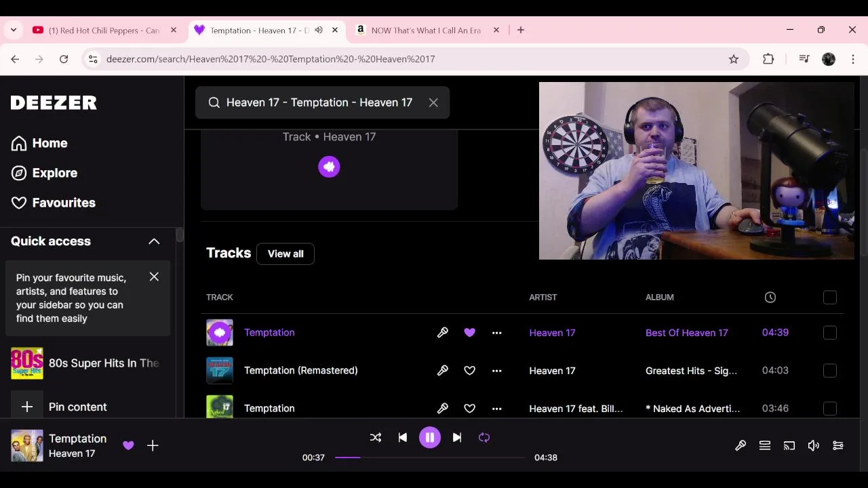This screenshot has width=868, height=488.
Task: Reload the Deezer page
Action: [64, 59]
